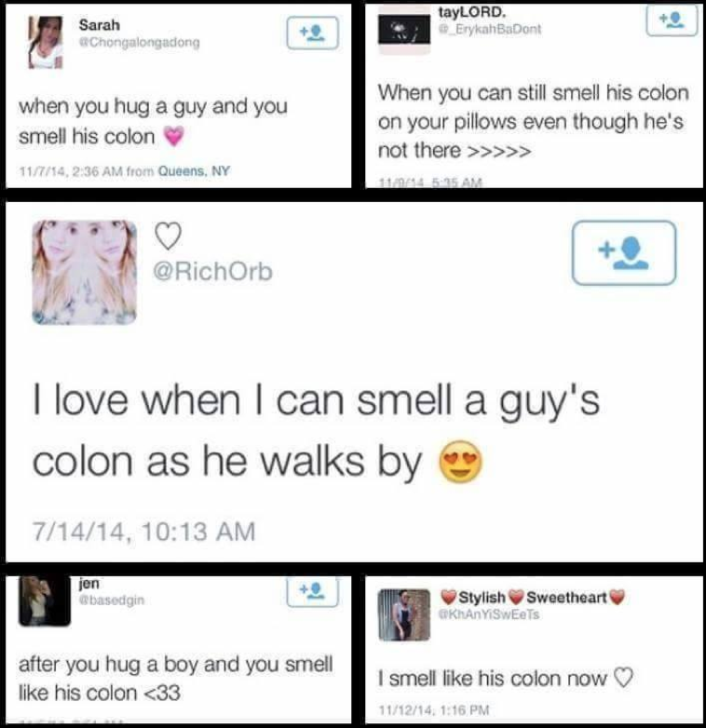706x728 pixels.
Task: Click the heart-eyes emoji in RichOrb's tweet
Action: point(461,461)
